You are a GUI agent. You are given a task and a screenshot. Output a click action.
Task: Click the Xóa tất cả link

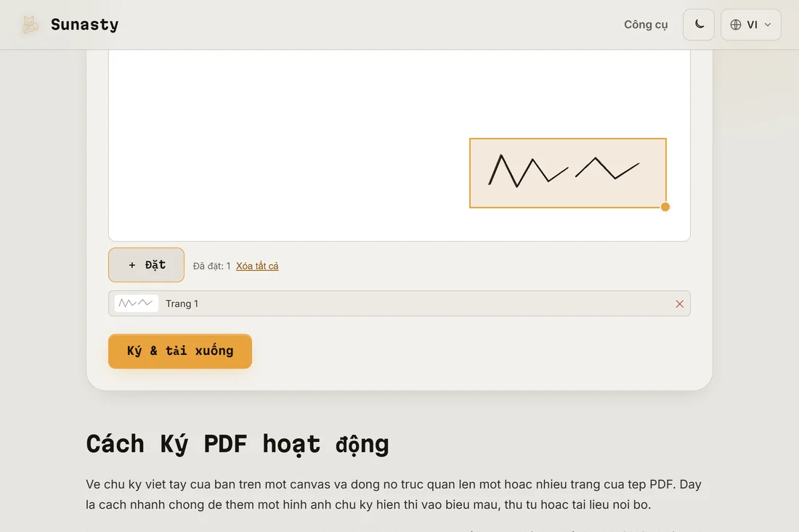point(257,266)
